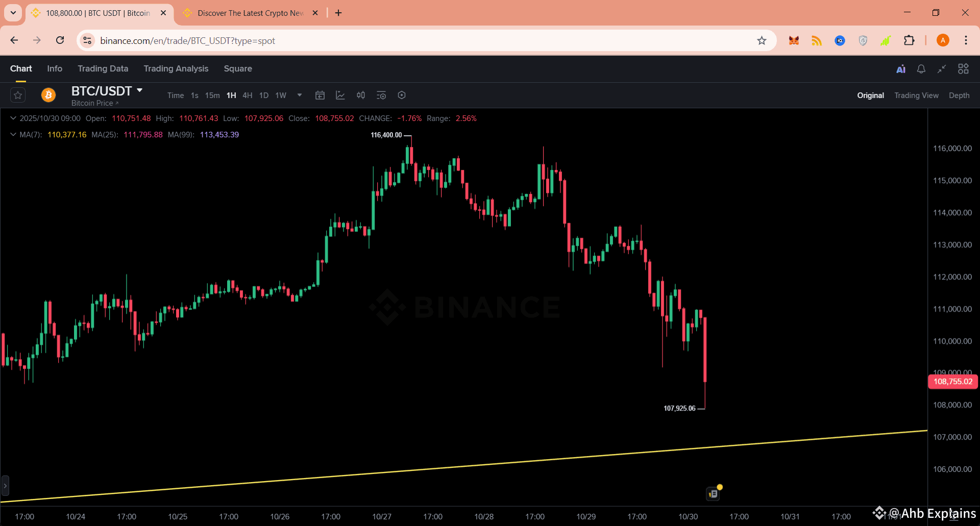Select the 15m chart interval
980x526 pixels.
tap(212, 95)
